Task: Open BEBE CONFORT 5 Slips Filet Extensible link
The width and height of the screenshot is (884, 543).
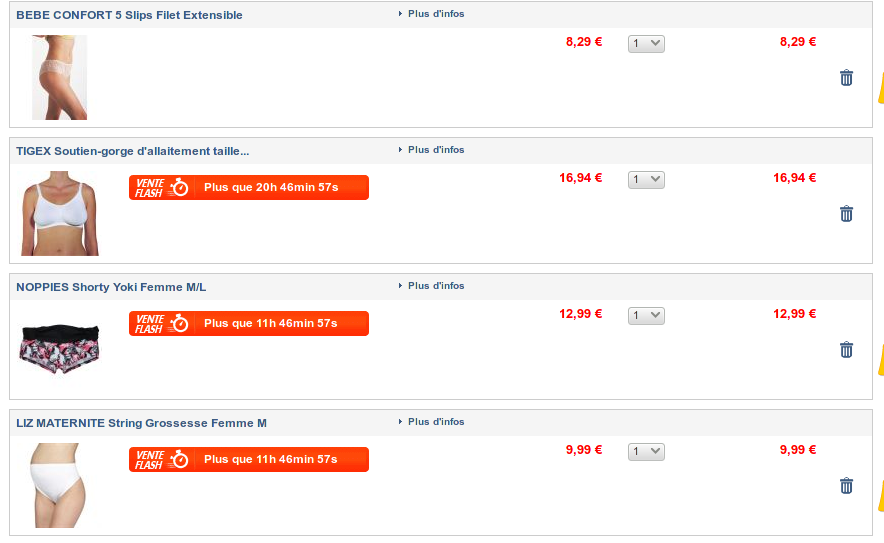Action: pos(129,15)
